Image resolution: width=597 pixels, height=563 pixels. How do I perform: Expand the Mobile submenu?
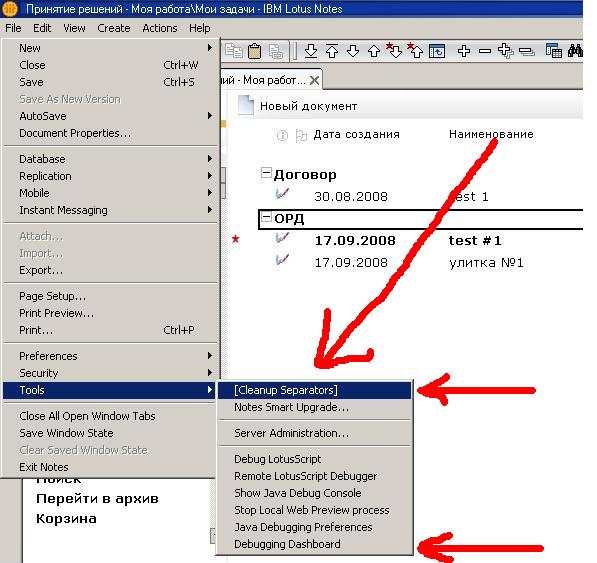point(110,193)
